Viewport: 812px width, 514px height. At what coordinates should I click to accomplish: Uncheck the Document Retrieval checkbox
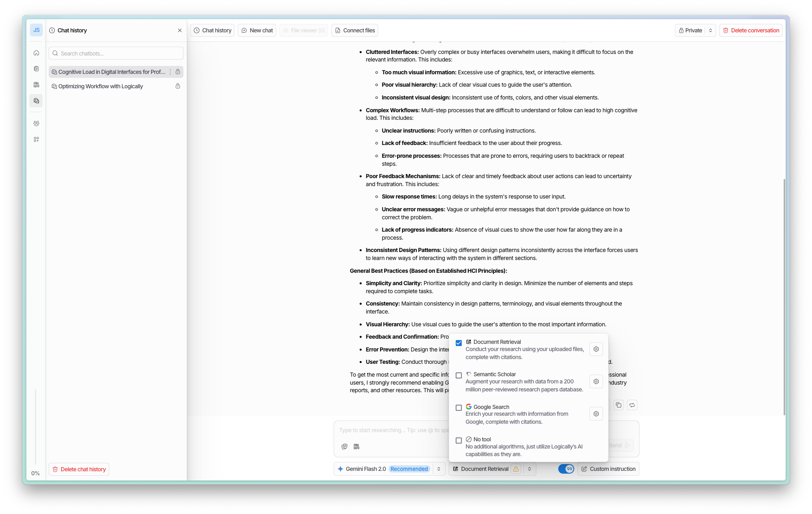pyautogui.click(x=459, y=343)
